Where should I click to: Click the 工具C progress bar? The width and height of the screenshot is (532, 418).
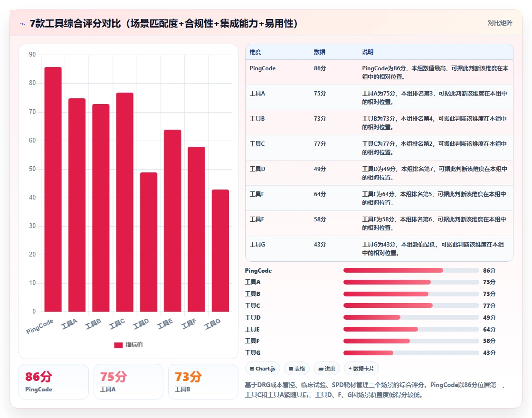(x=411, y=306)
